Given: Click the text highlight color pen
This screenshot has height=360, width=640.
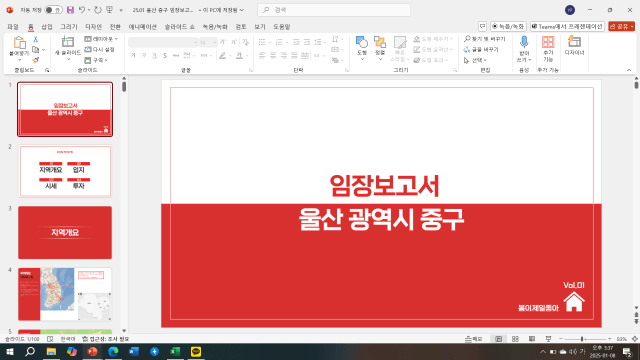Looking at the screenshot, I should [222, 56].
